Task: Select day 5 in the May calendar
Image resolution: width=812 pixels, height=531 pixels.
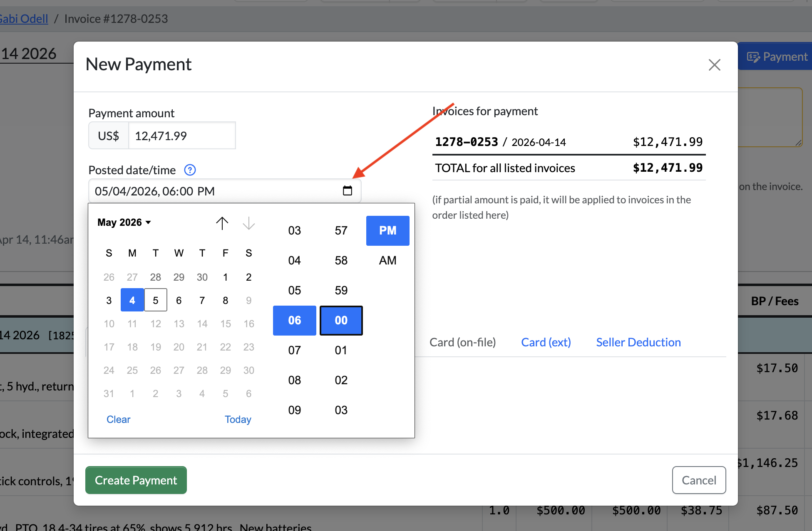Action: [156, 300]
